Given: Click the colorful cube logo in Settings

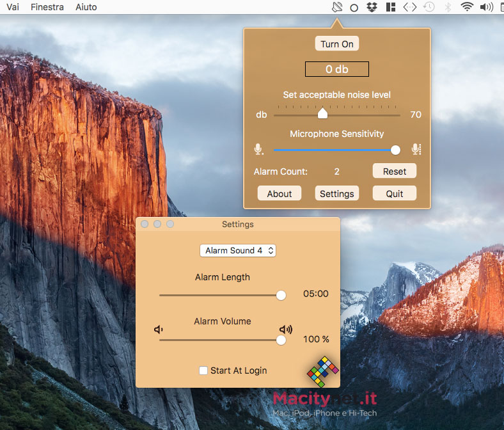Looking at the screenshot, I should pyautogui.click(x=323, y=371).
